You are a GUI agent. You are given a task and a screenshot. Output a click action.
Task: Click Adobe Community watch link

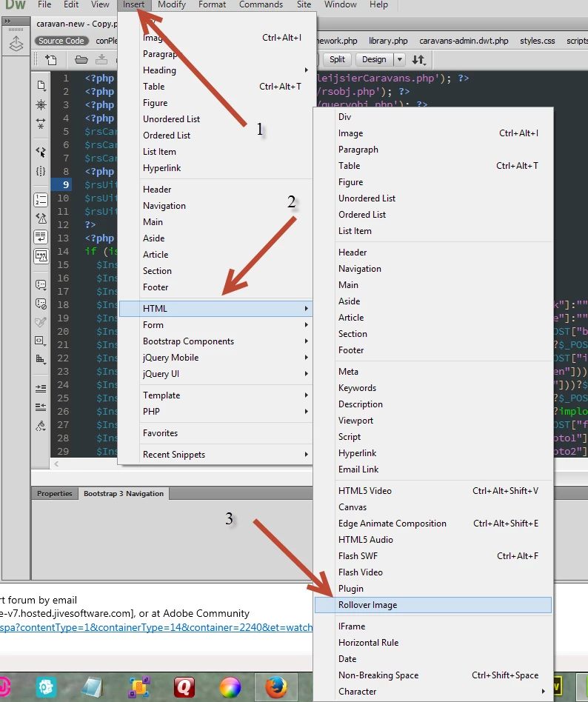point(156,627)
